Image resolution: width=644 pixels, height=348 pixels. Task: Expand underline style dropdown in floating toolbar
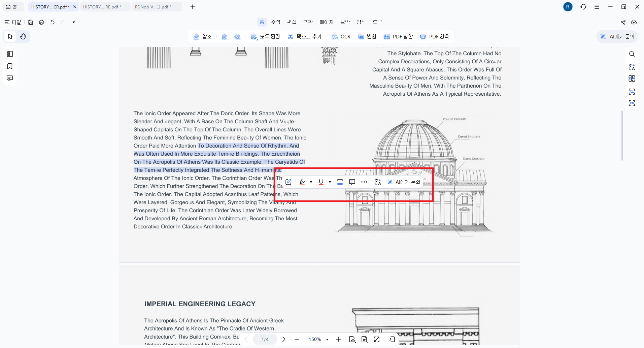pos(330,182)
